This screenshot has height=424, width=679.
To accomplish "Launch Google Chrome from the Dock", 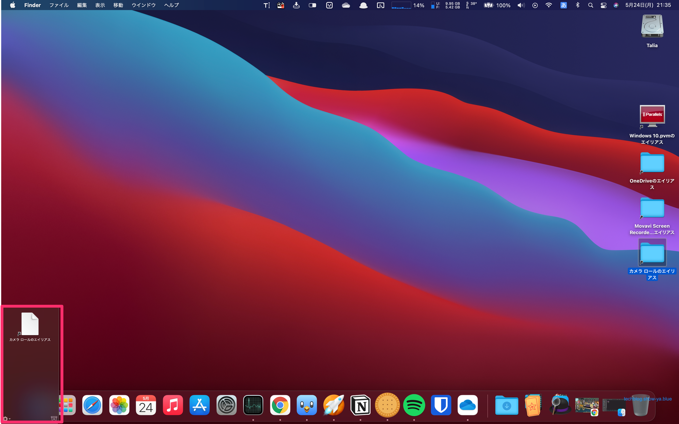I will pos(280,405).
